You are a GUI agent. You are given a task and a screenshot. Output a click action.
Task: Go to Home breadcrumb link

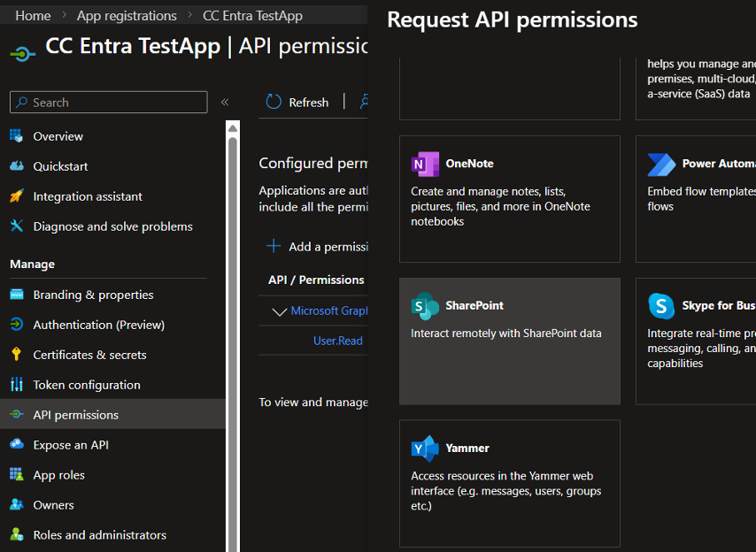[x=33, y=16]
